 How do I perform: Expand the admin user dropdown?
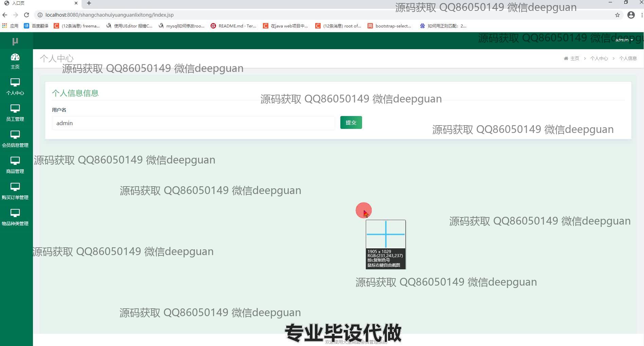pyautogui.click(x=624, y=40)
